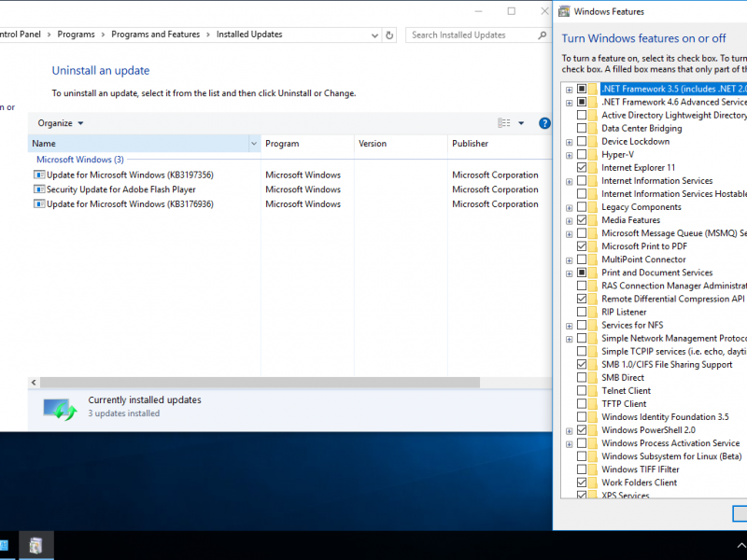Click the Windows Features title bar icon

pos(564,11)
